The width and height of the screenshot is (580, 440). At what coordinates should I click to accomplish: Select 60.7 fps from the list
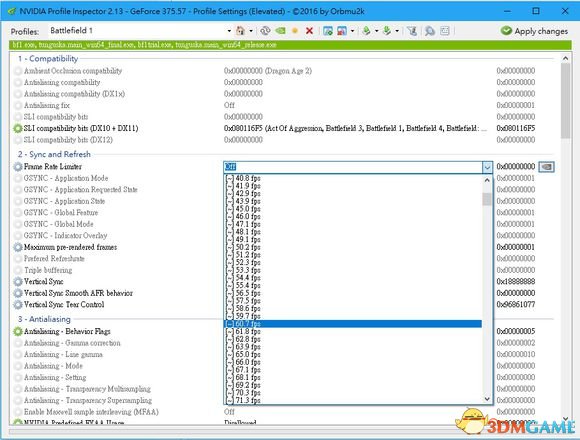pyautogui.click(x=353, y=324)
